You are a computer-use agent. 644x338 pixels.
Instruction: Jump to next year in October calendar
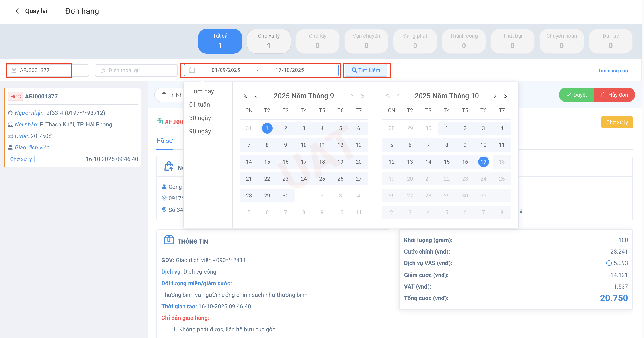click(x=505, y=96)
